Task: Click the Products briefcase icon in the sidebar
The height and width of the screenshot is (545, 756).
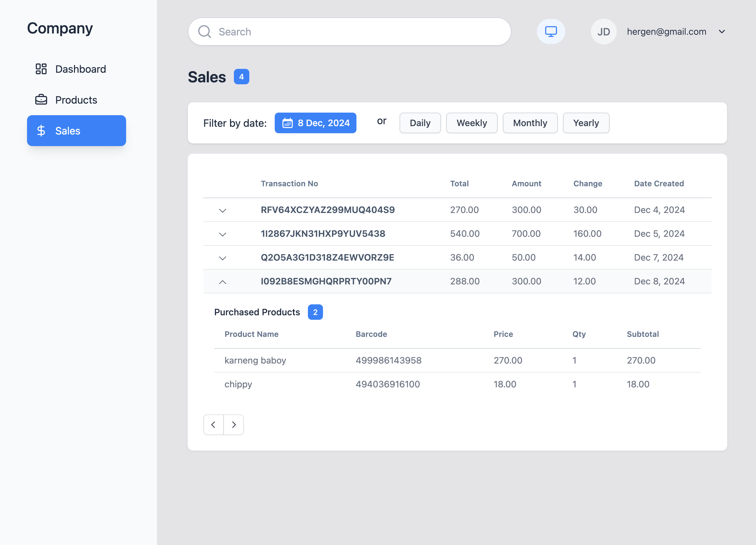Action: pyautogui.click(x=41, y=100)
